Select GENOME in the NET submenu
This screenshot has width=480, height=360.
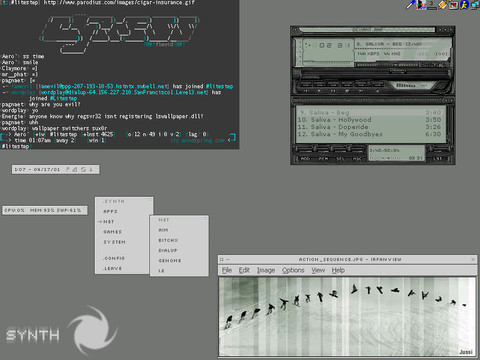coord(170,261)
